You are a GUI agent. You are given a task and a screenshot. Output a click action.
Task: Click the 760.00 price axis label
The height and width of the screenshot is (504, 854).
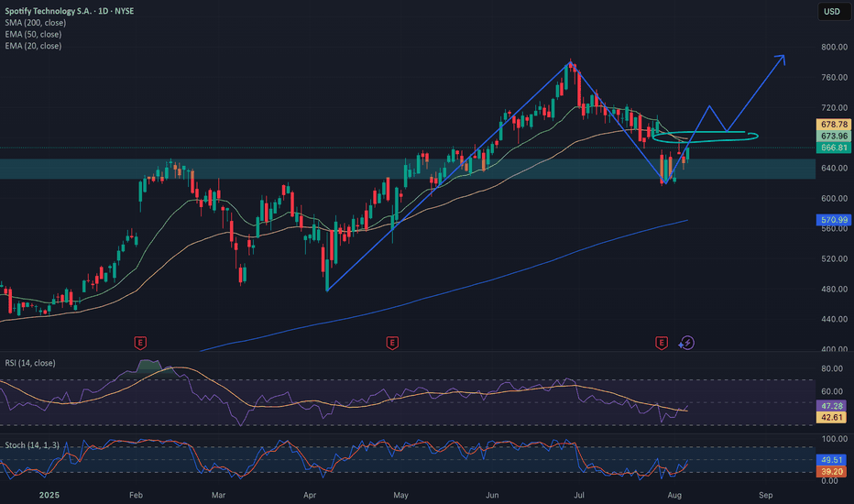[835, 77]
